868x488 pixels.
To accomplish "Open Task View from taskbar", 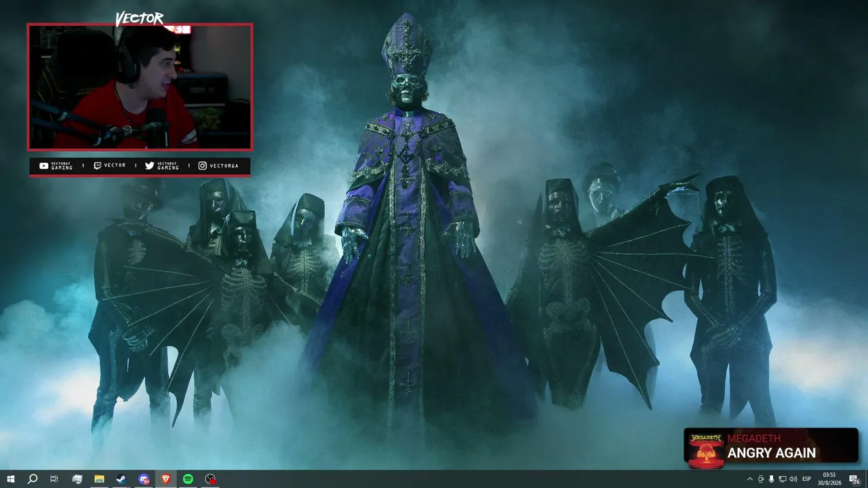I will point(54,479).
